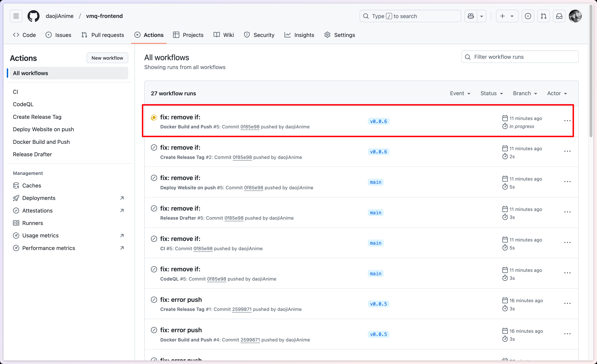Open more options for Deploy Website on push #5

[x=567, y=182]
